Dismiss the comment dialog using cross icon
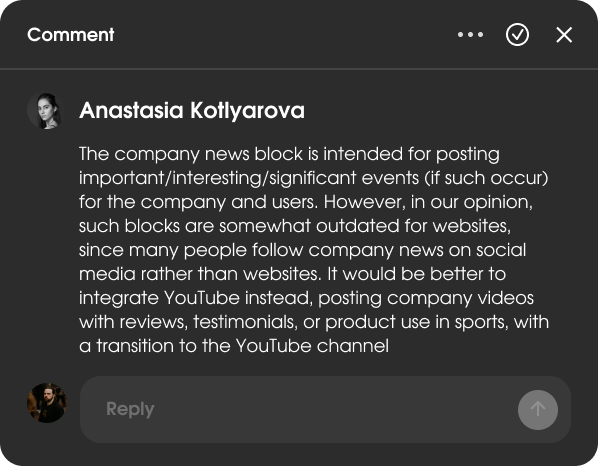 (x=564, y=35)
